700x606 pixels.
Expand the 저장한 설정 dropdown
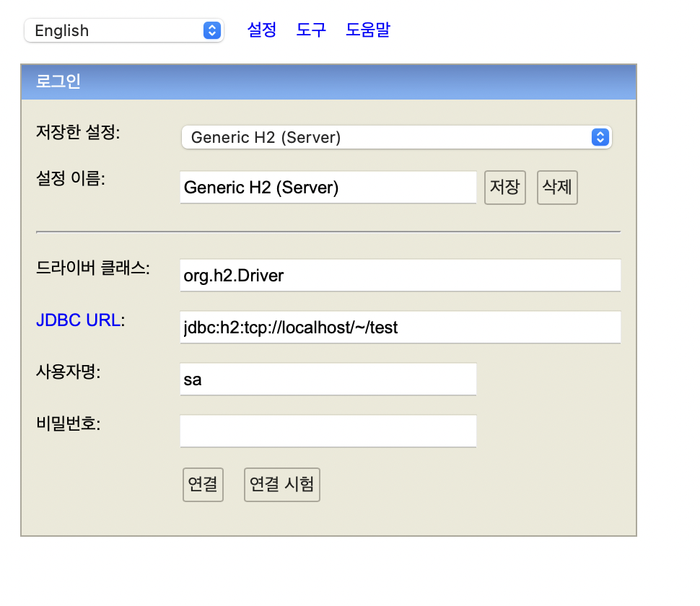pos(396,137)
